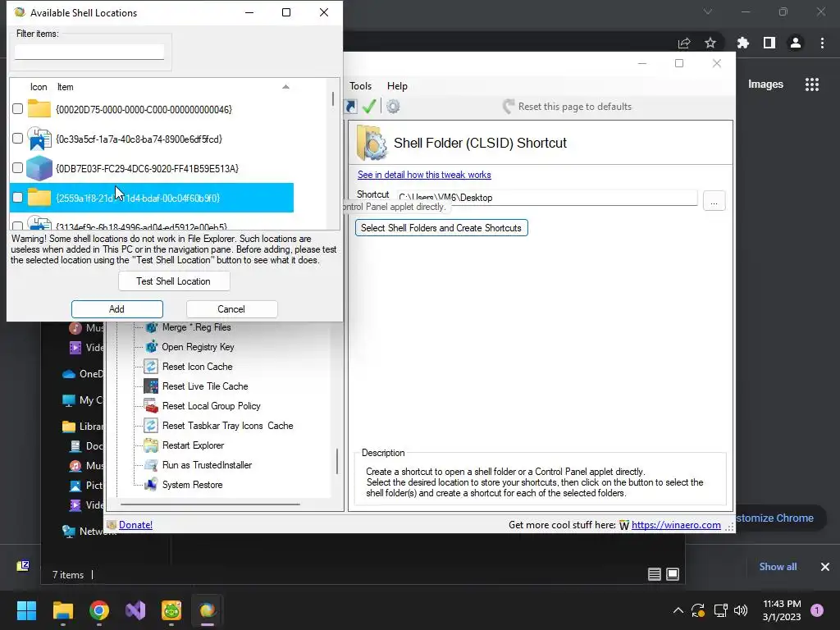Open Visual Studio from the taskbar
The width and height of the screenshot is (840, 630).
coord(135,610)
